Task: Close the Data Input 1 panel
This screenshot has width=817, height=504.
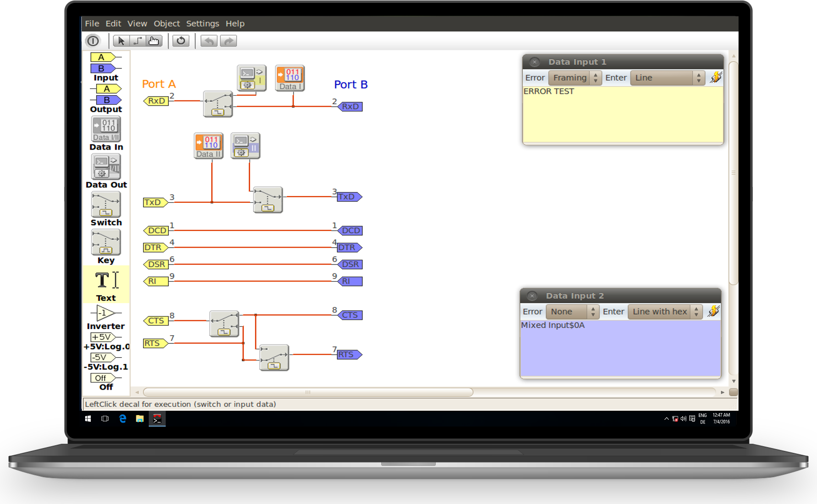Action: pyautogui.click(x=535, y=62)
